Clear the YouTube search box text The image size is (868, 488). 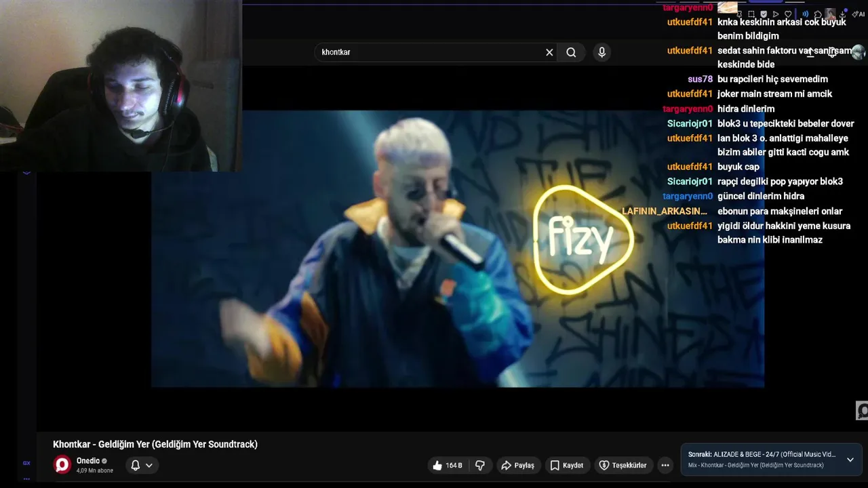pyautogui.click(x=549, y=52)
